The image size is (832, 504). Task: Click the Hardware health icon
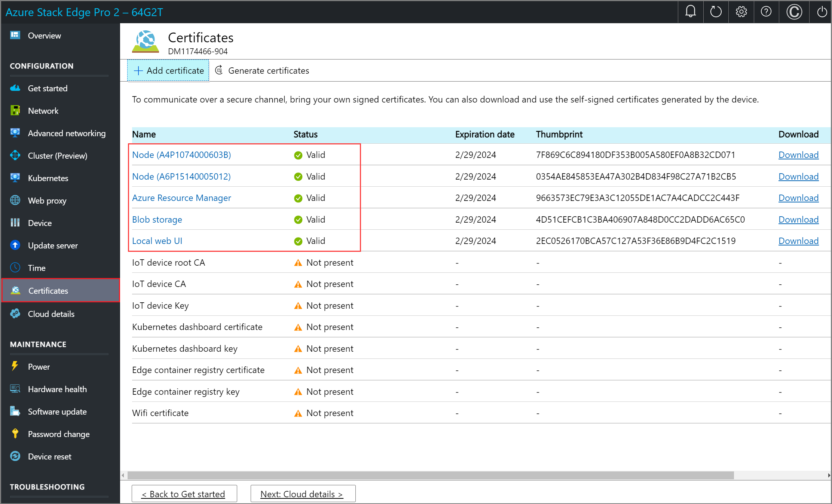pyautogui.click(x=15, y=389)
